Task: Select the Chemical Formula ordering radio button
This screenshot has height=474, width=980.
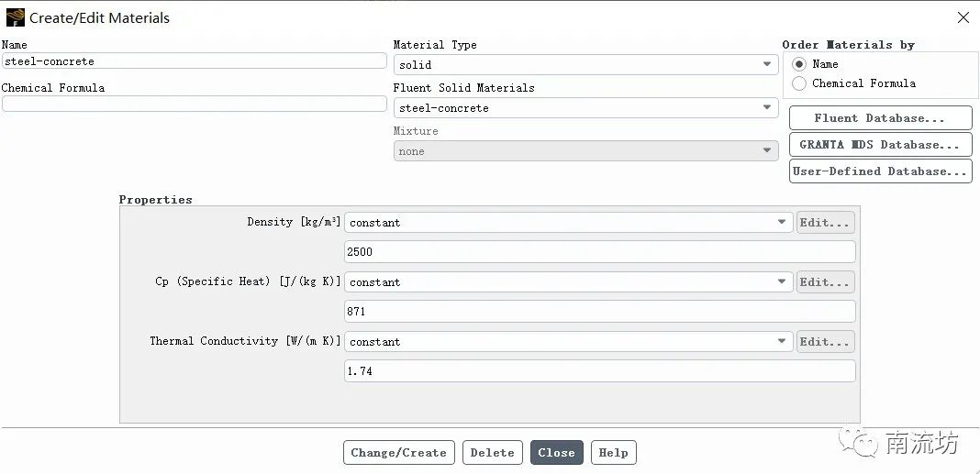Action: coord(798,83)
